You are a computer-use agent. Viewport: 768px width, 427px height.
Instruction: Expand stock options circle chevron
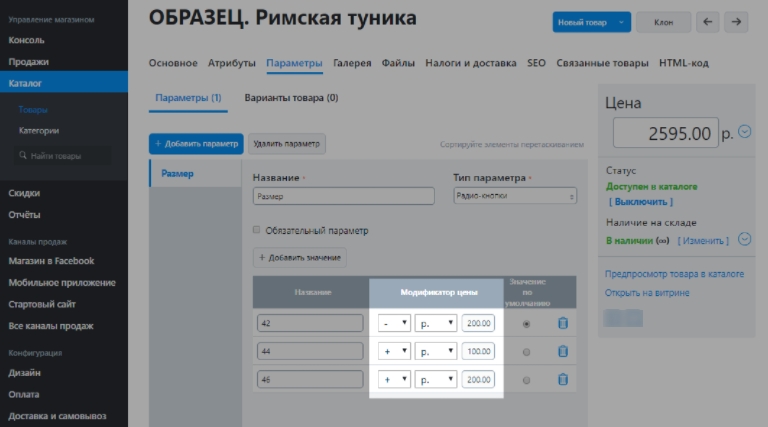click(744, 239)
